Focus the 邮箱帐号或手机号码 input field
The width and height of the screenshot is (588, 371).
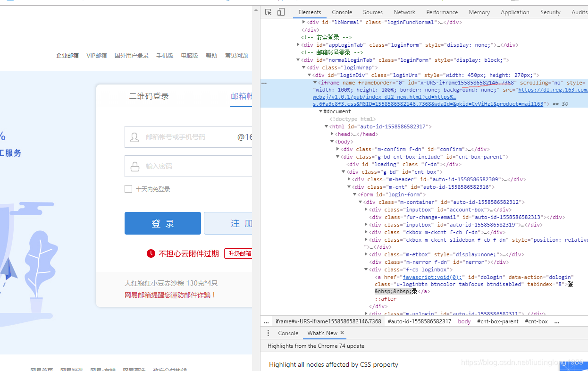tap(189, 137)
